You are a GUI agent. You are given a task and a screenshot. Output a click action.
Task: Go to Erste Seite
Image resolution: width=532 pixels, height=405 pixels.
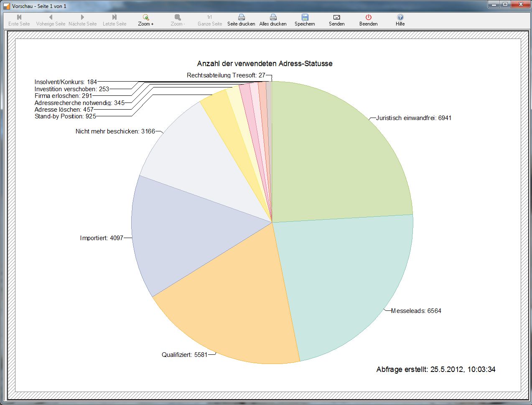[x=19, y=18]
